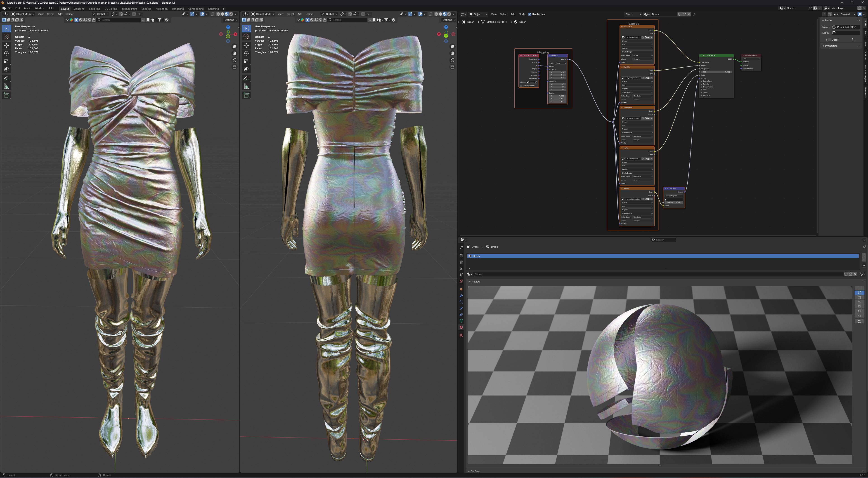This screenshot has height=478, width=868.
Task: Add material slot with plus button
Action: pyautogui.click(x=864, y=255)
